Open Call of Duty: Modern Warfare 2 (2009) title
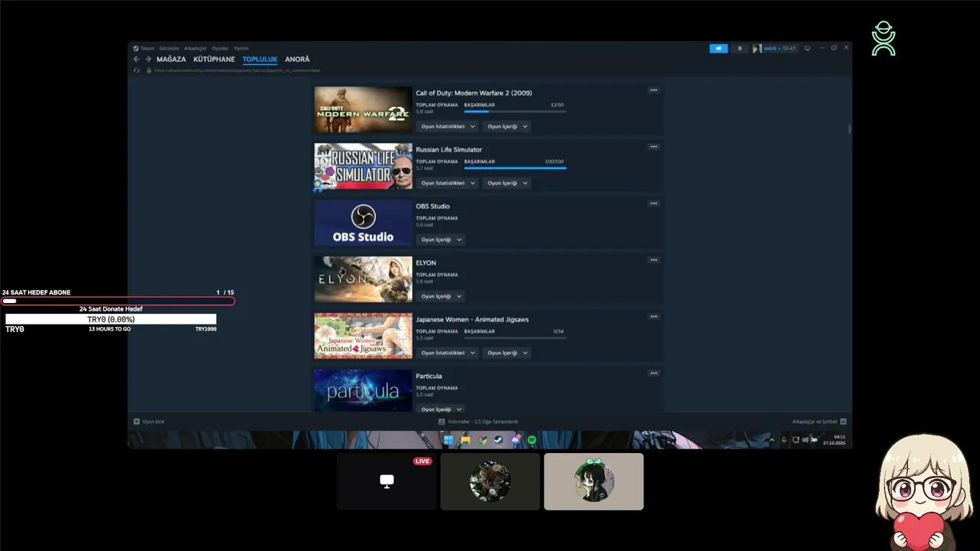Image resolution: width=980 pixels, height=551 pixels. [x=474, y=93]
